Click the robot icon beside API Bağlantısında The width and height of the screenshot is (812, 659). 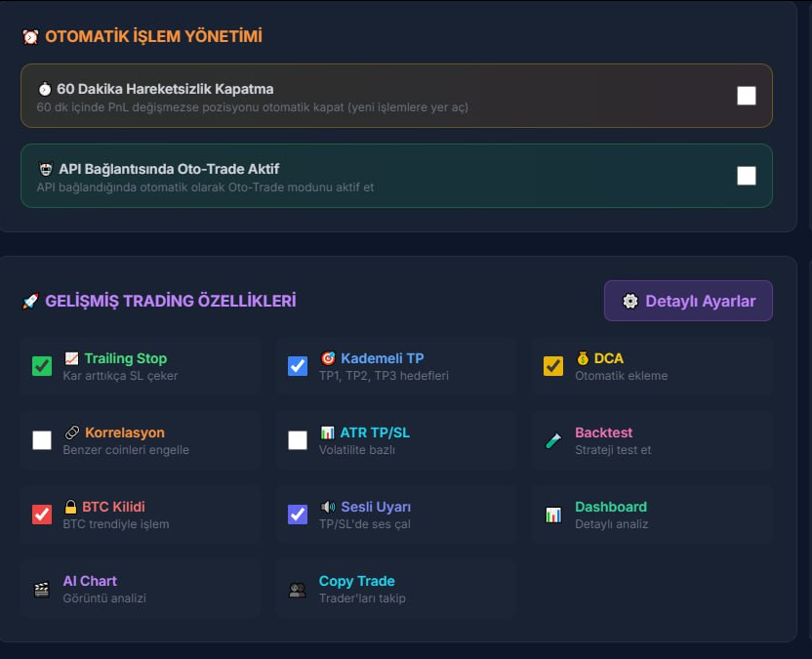pos(46,169)
